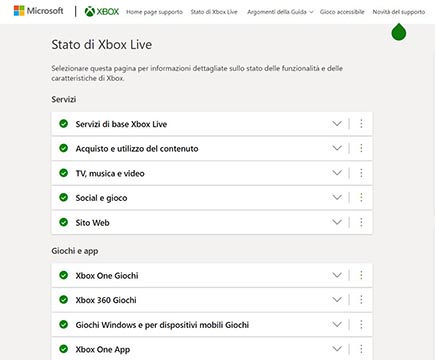Screen dimensions: 435x360
Task: Open more options for Xbox 360 Giochi
Action: coord(361,300)
